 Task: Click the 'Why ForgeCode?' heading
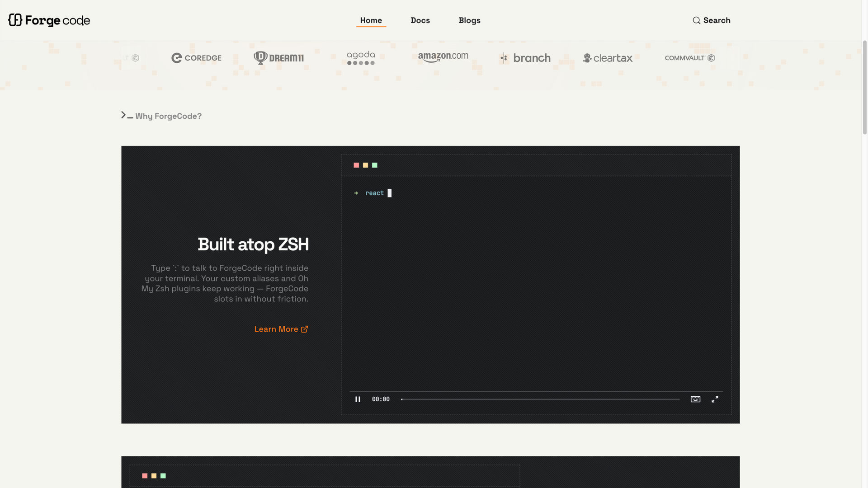point(168,116)
